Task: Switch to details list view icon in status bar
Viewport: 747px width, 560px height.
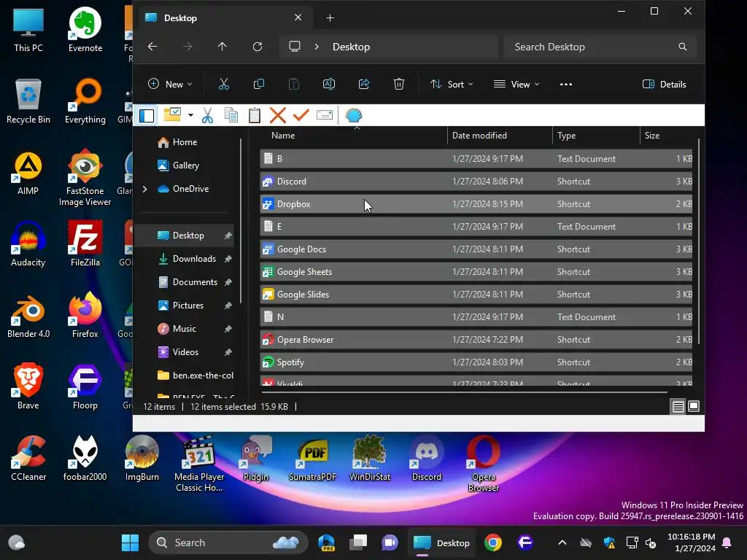Action: click(x=678, y=407)
